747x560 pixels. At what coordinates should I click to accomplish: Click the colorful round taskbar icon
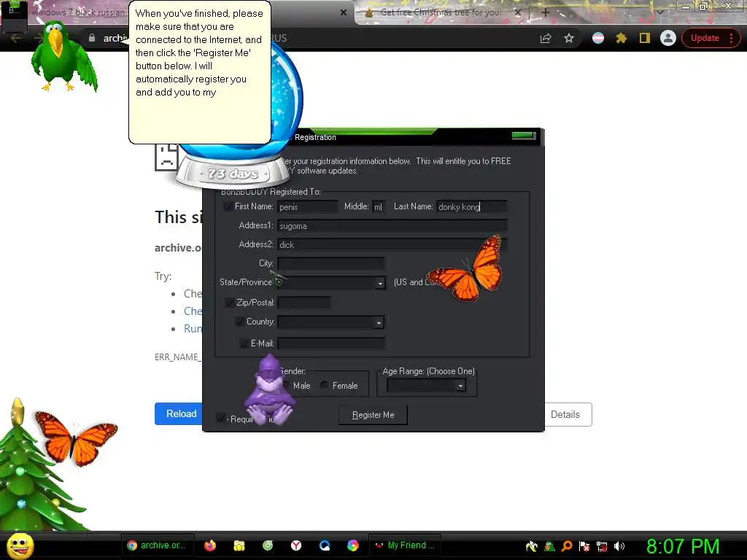point(353,545)
